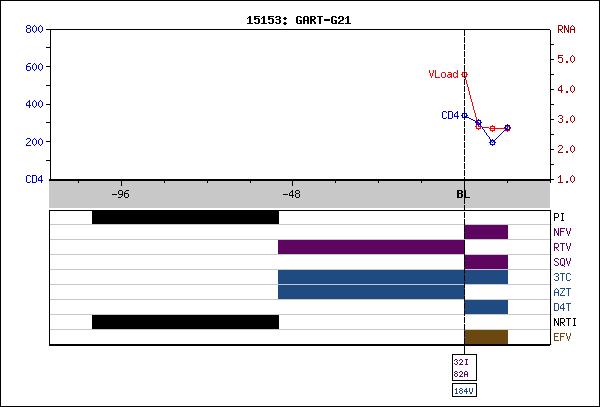Select the blue CD4 series label near baseline
This screenshot has width=600, height=407.
(x=449, y=116)
